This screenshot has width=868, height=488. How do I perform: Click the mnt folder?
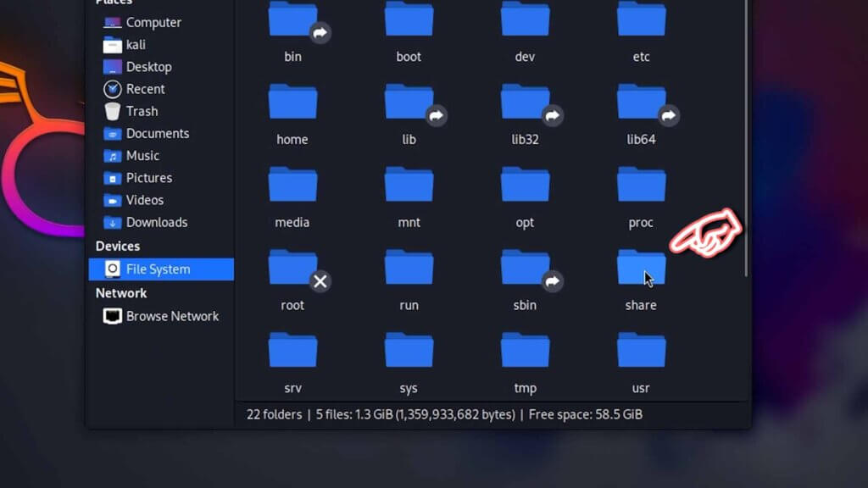pos(409,184)
